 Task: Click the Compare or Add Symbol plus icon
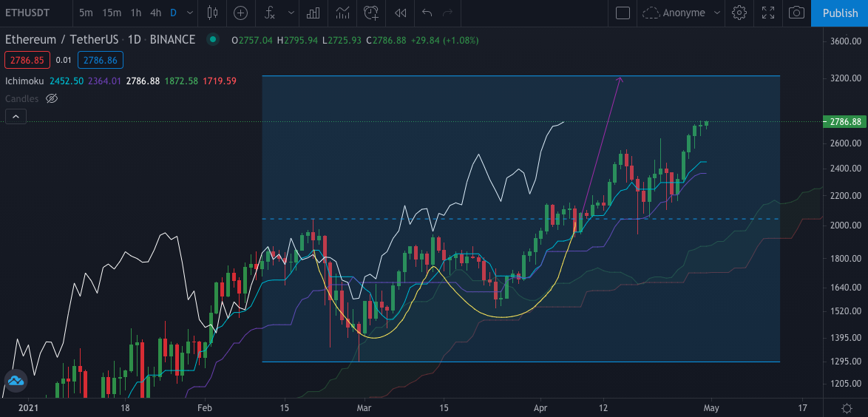240,13
